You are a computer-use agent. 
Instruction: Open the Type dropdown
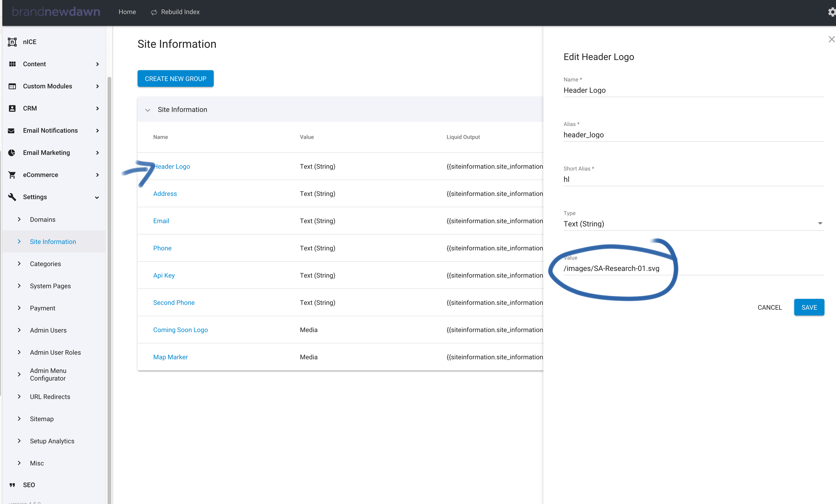694,224
